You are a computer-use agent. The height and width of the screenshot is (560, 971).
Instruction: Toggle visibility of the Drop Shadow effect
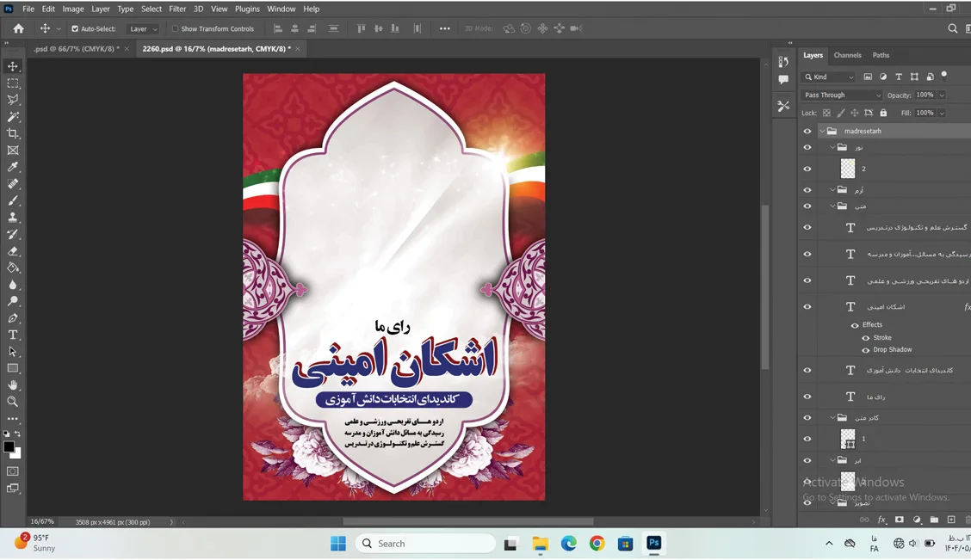click(x=866, y=350)
